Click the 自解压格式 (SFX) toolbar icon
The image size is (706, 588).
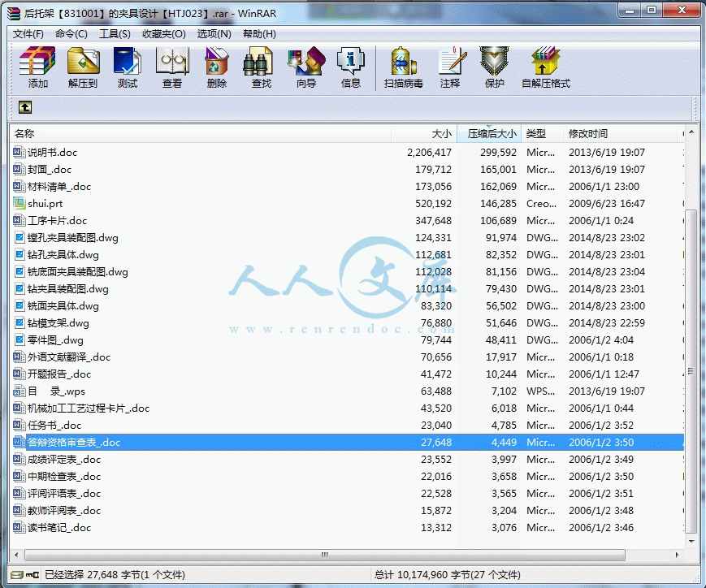546,61
